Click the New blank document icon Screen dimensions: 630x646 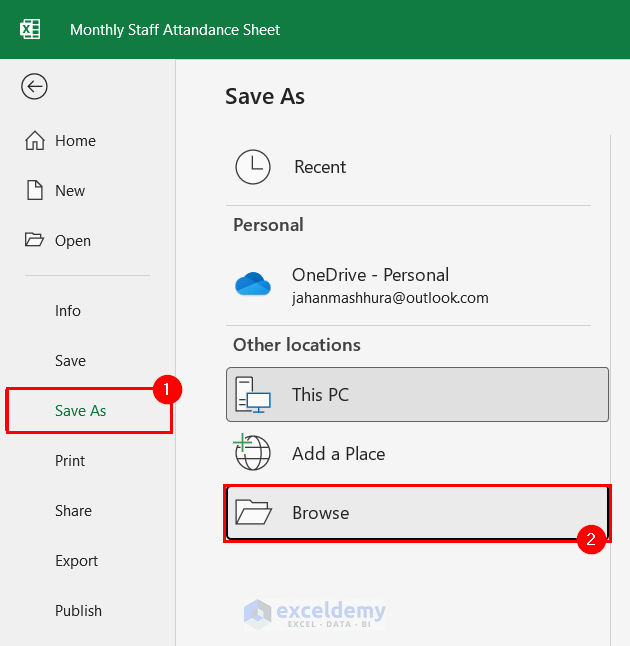pyautogui.click(x=35, y=191)
